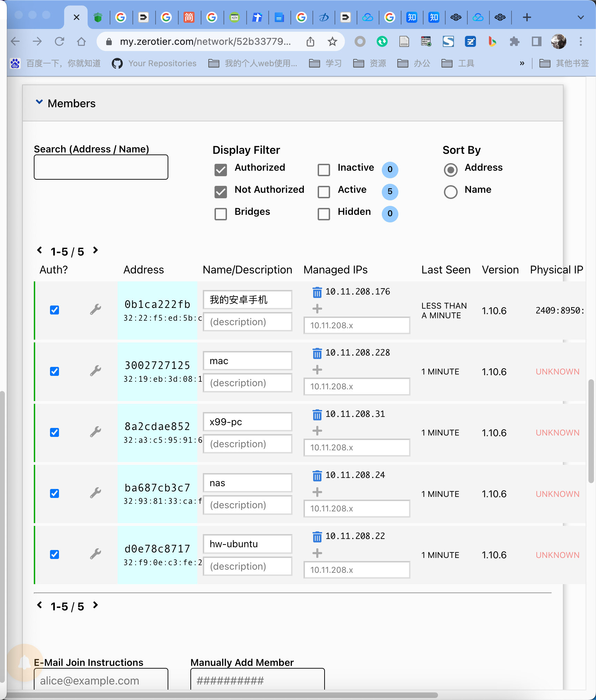
Task: Click the Baidu bookmark icon
Action: (15, 63)
